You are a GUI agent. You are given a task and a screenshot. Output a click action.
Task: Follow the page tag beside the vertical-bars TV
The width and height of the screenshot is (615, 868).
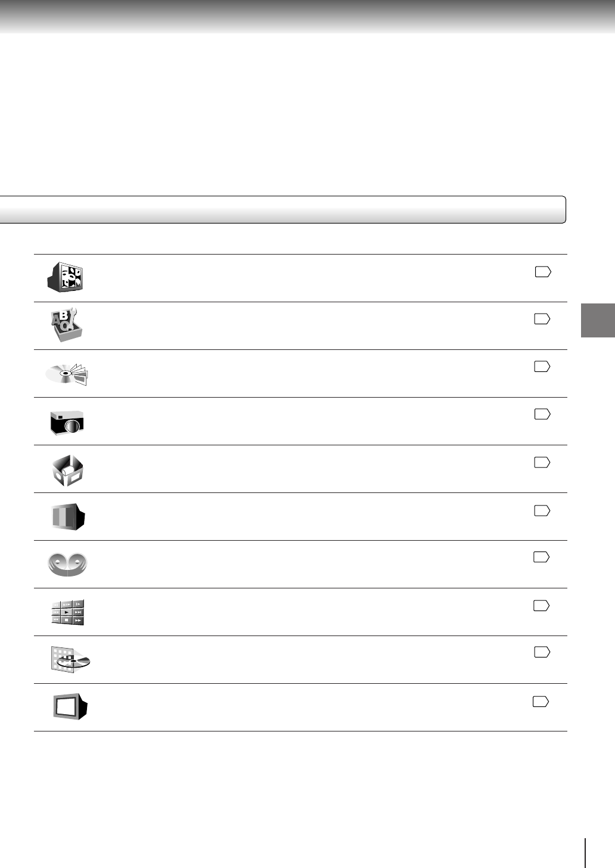[x=542, y=510]
